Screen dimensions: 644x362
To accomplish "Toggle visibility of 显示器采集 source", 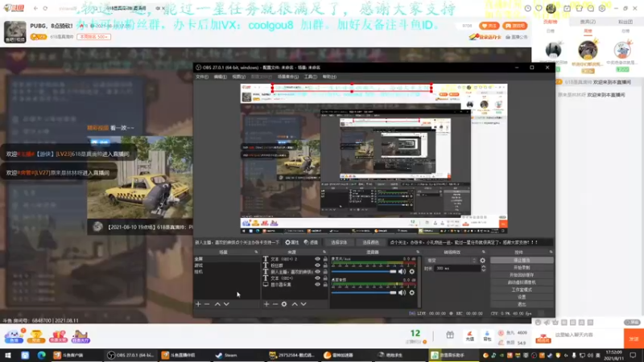I will 317,285.
